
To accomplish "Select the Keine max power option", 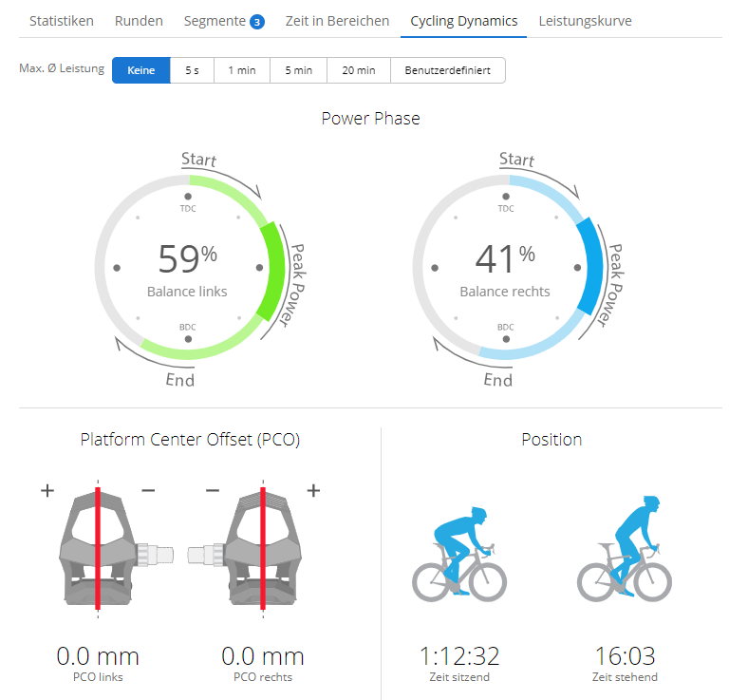I will pos(141,70).
